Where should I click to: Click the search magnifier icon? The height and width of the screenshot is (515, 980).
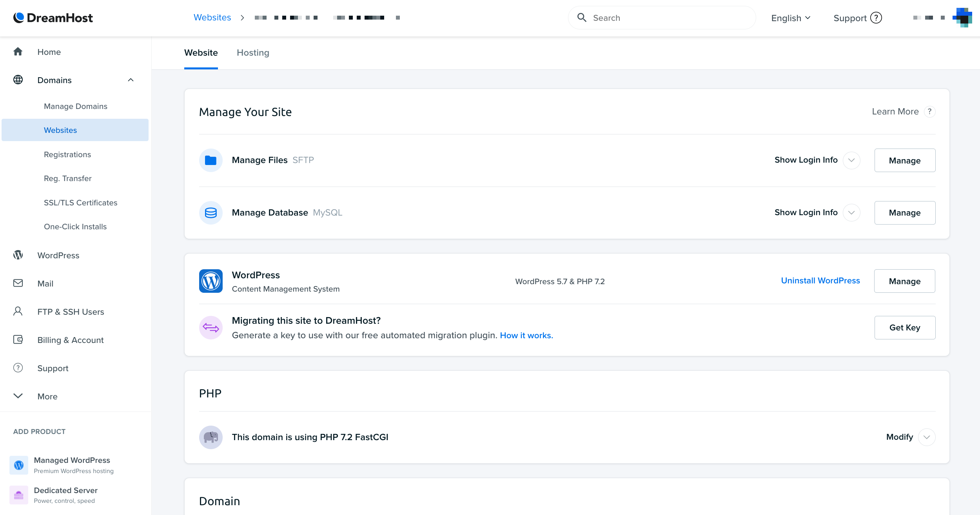[582, 18]
